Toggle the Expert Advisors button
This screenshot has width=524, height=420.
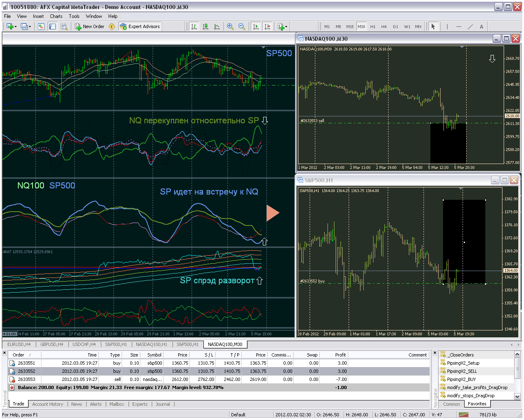[x=140, y=26]
